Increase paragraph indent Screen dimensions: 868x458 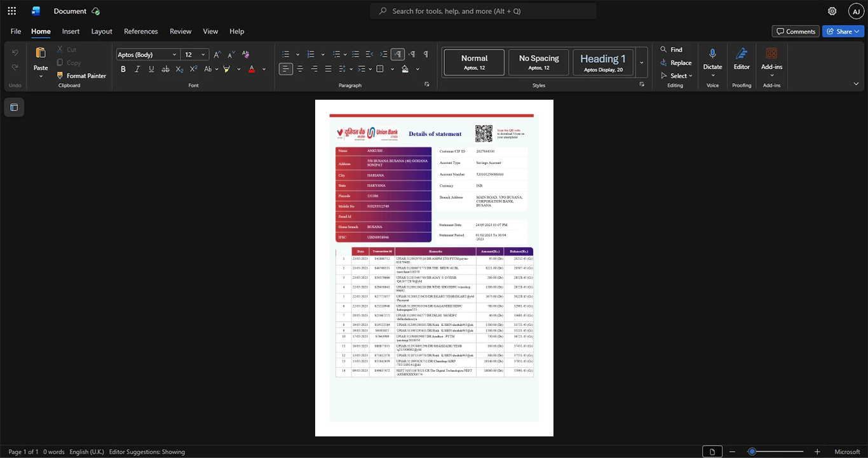[384, 55]
